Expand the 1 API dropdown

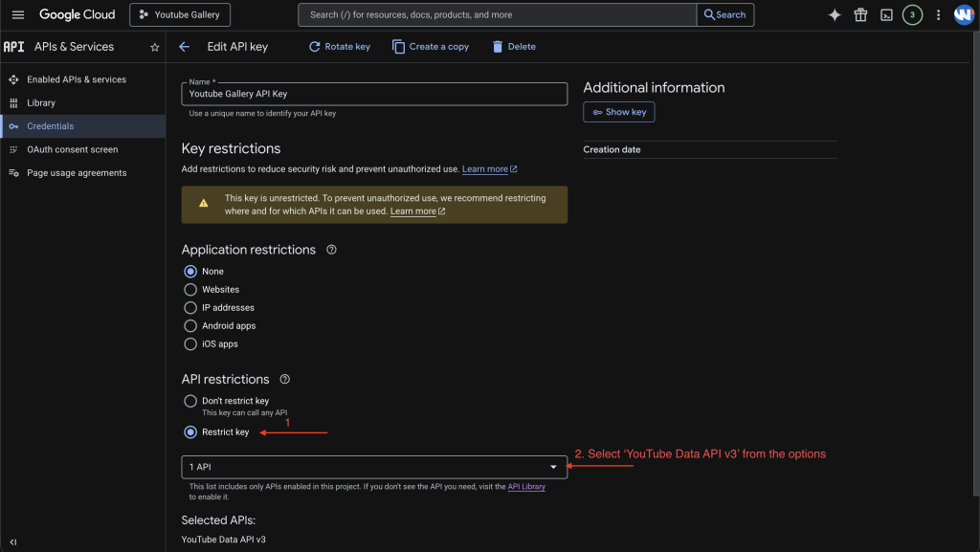(373, 467)
